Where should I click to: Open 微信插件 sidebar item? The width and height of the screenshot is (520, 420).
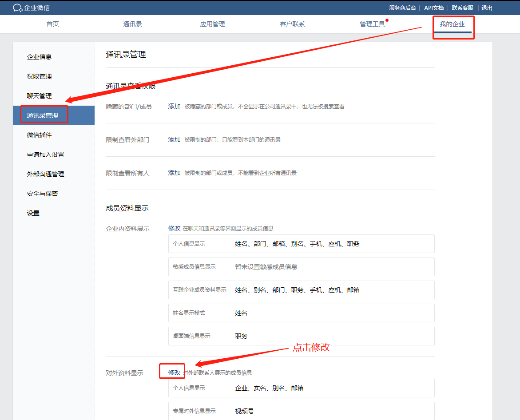(39, 135)
